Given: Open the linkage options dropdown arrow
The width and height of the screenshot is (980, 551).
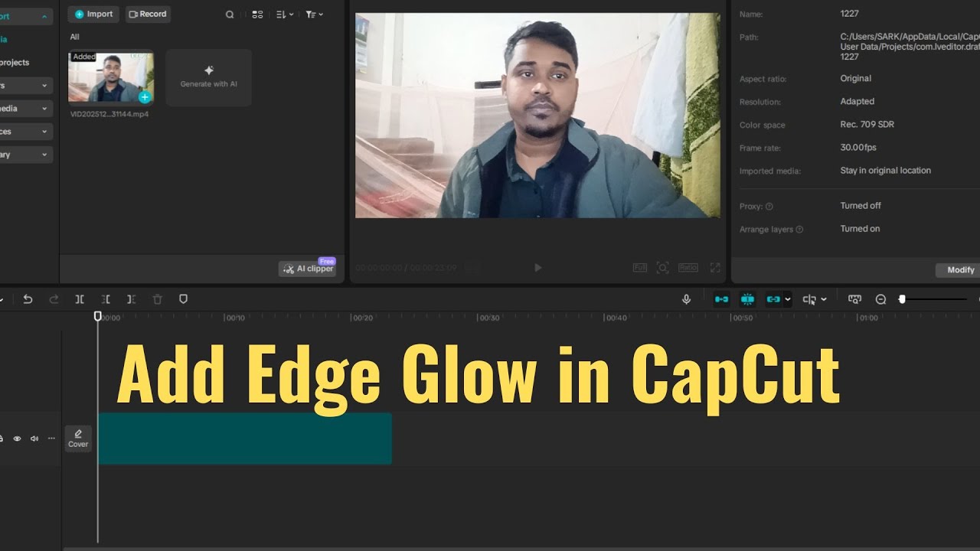Looking at the screenshot, I should (x=787, y=299).
